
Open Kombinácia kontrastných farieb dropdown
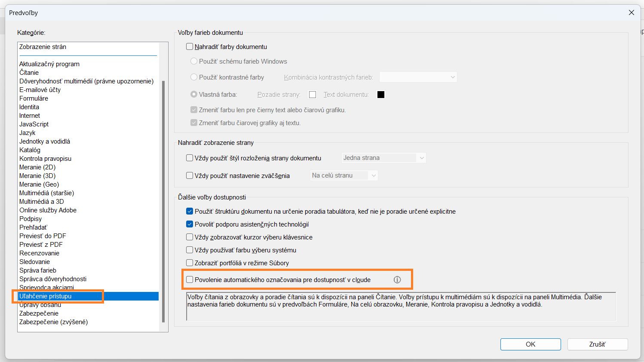[418, 77]
